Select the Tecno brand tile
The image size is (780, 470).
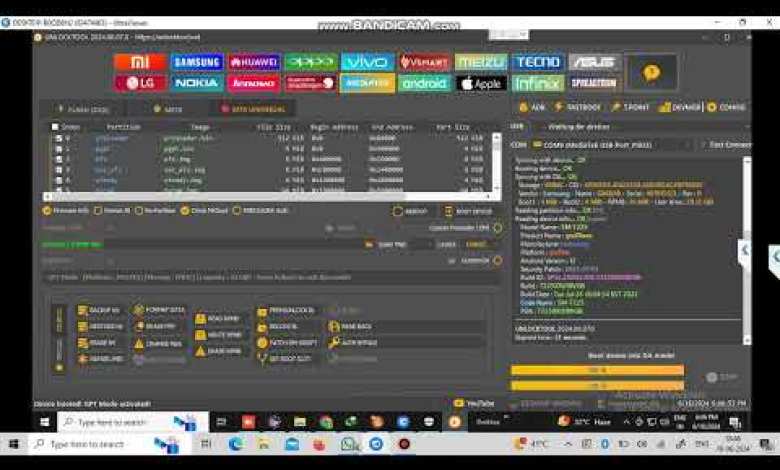click(538, 62)
